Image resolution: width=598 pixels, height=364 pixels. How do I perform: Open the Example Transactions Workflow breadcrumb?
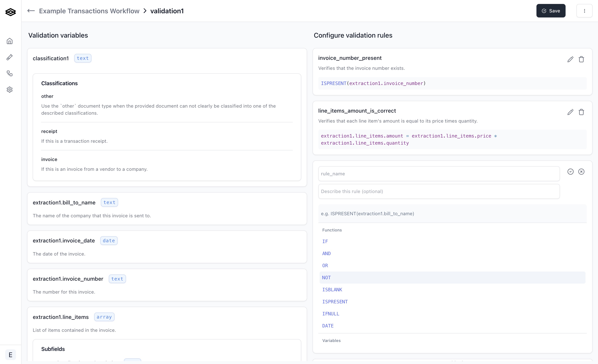tap(89, 11)
